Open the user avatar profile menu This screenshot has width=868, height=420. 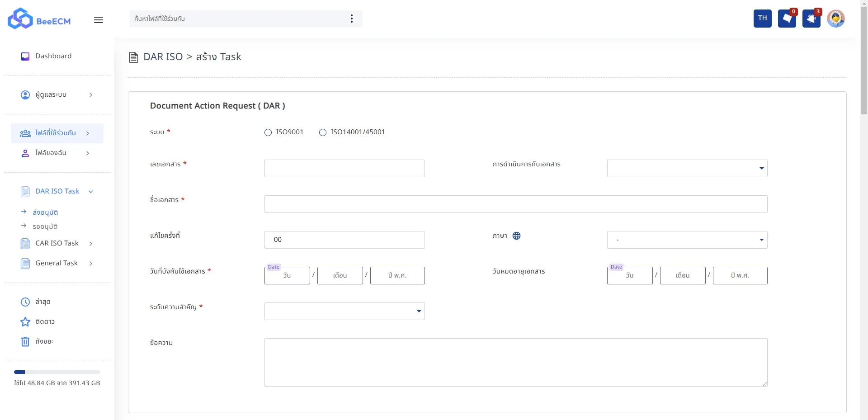pos(835,19)
